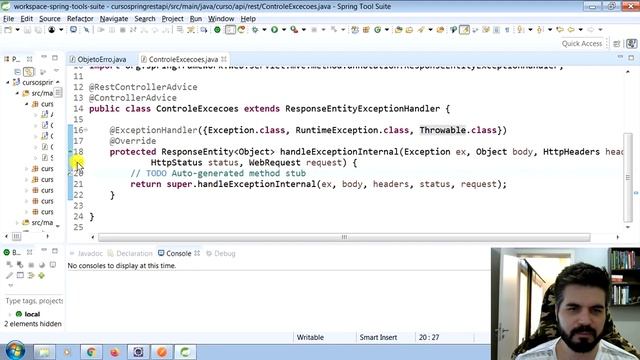The image size is (640, 360).
Task: Click the New Java Package toolbar icon
Action: pyautogui.click(x=366, y=30)
